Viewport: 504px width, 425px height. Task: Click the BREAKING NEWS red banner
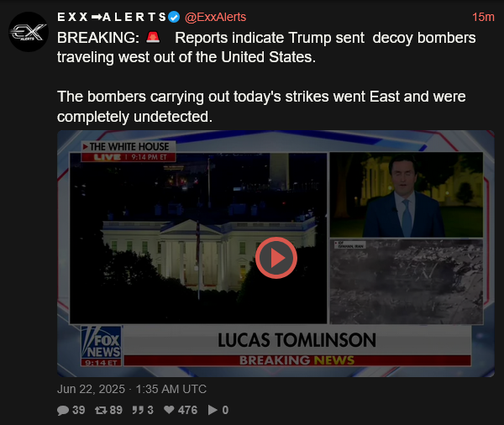pos(297,360)
